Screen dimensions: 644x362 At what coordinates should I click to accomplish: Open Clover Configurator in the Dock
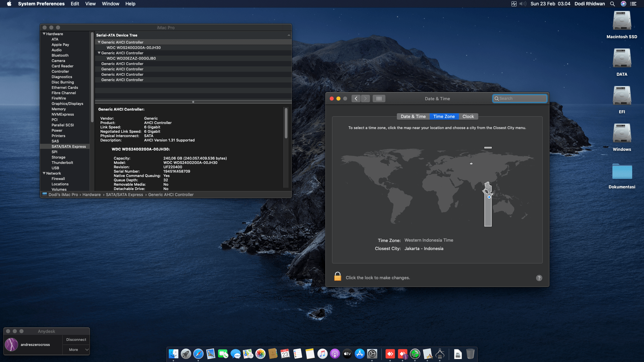pos(415,354)
